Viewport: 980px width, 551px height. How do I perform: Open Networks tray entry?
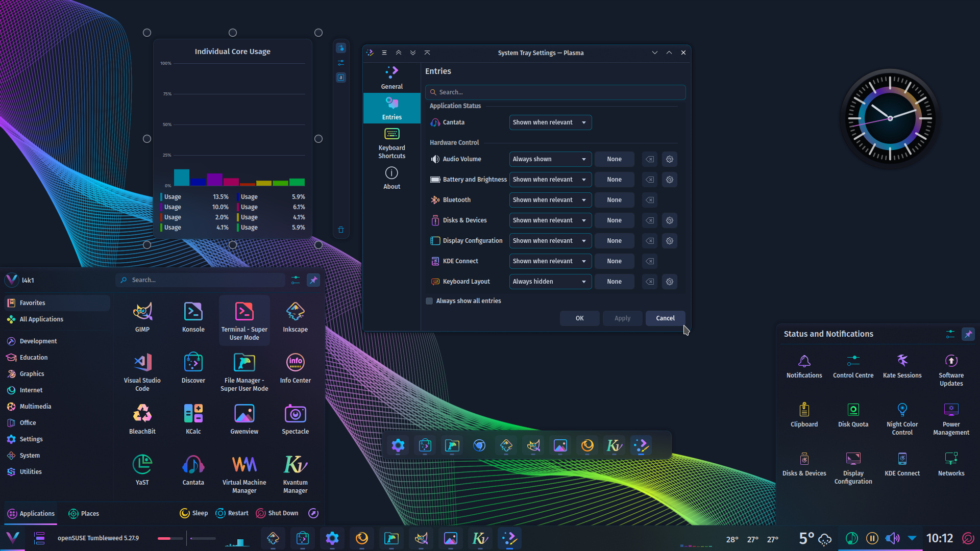[951, 464]
